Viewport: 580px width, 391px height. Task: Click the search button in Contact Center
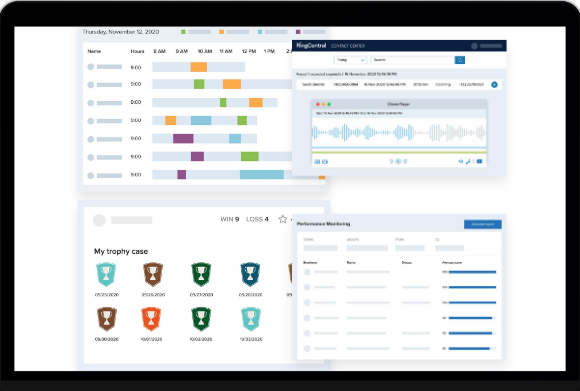tap(459, 60)
